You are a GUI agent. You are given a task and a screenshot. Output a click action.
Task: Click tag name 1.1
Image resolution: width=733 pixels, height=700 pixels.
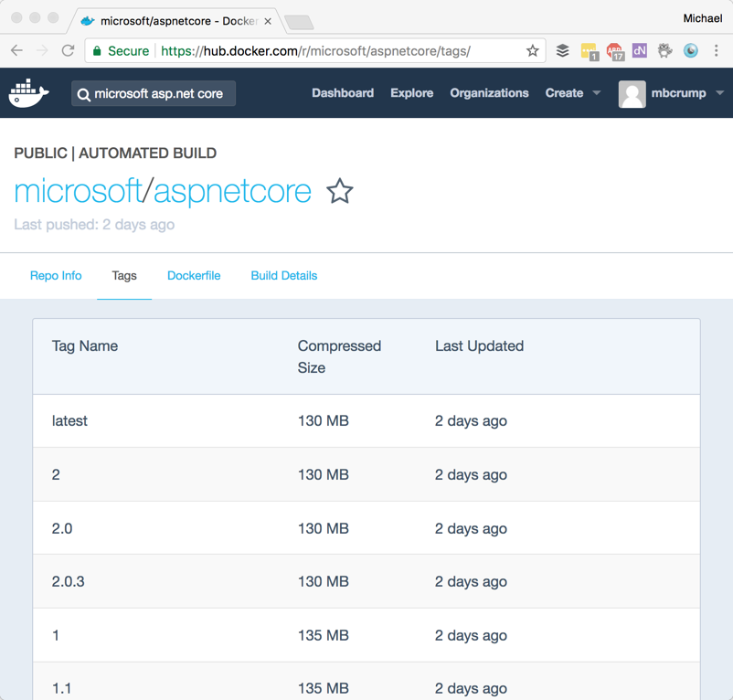point(62,688)
